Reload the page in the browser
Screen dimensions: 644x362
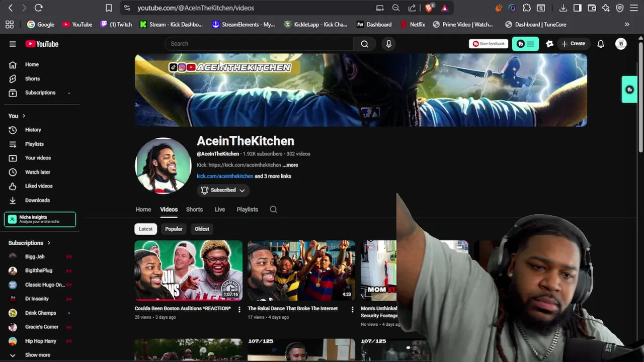[x=38, y=8]
